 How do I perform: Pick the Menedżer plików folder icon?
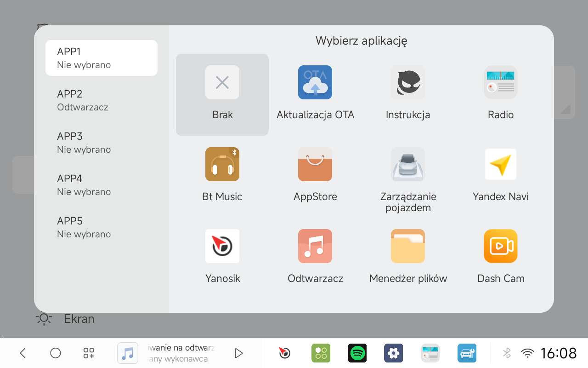point(408,247)
